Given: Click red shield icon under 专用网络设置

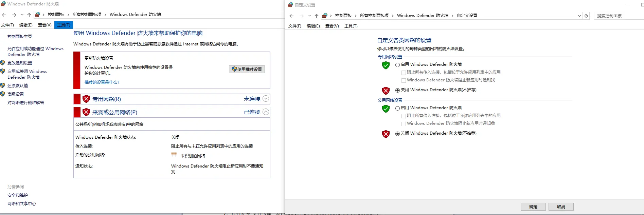Looking at the screenshot, I should pyautogui.click(x=386, y=91).
